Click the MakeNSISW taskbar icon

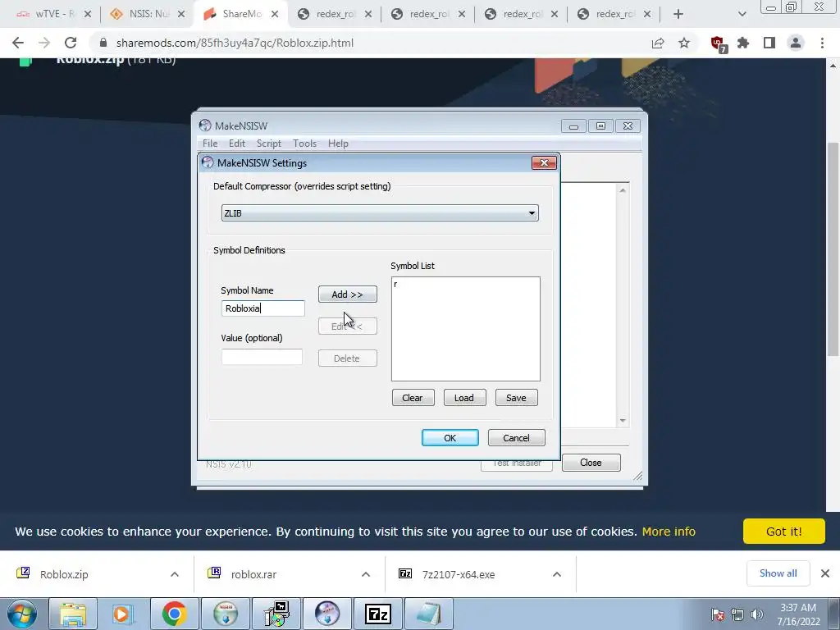327,614
